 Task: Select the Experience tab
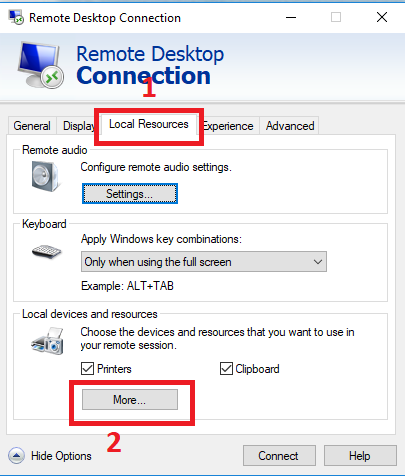click(230, 126)
